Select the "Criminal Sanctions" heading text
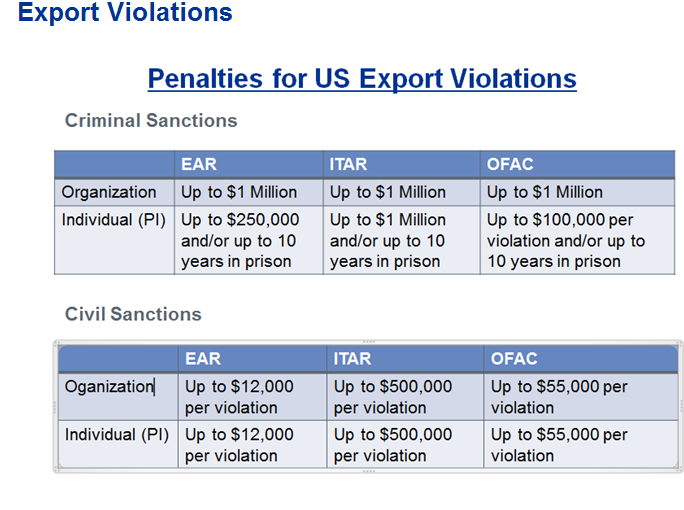684x510 pixels. pyautogui.click(x=151, y=121)
